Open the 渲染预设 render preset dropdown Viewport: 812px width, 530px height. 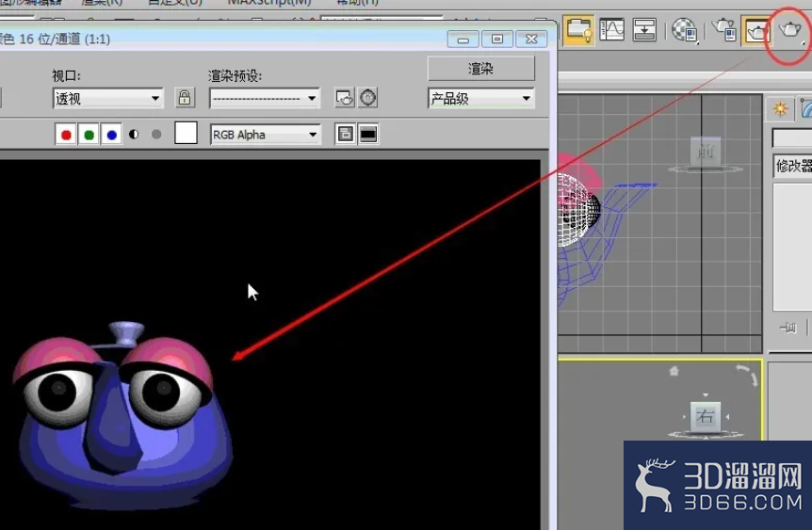click(265, 98)
